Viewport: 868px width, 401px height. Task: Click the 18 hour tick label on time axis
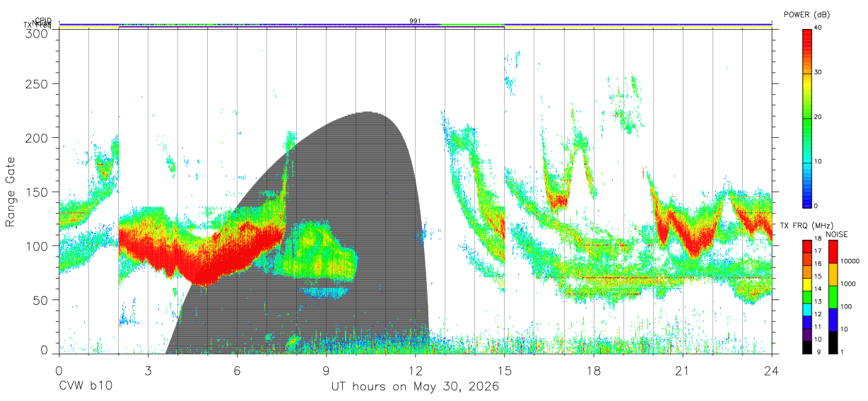(593, 370)
